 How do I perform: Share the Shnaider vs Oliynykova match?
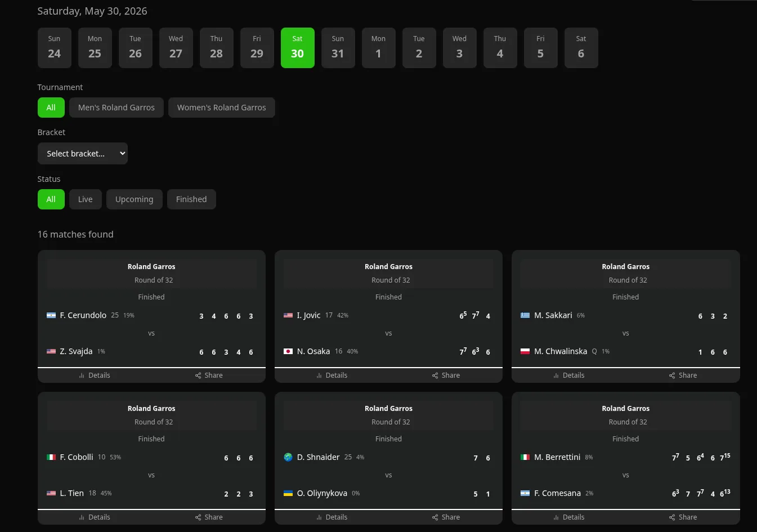pyautogui.click(x=446, y=517)
